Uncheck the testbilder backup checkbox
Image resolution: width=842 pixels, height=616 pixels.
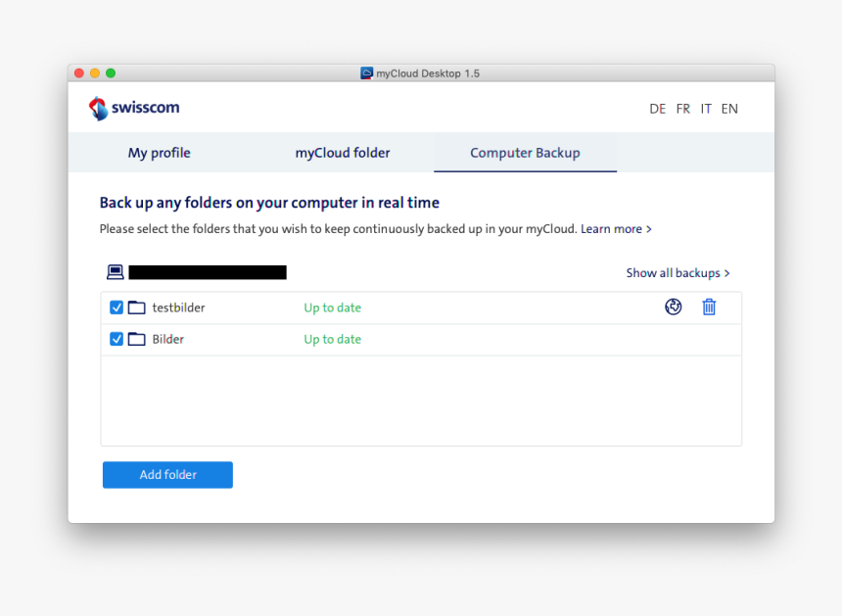(117, 307)
